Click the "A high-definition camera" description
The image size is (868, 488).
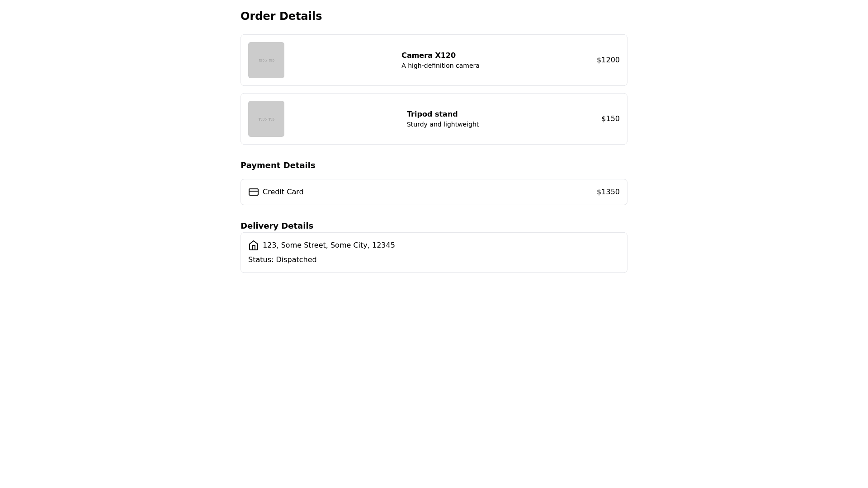[440, 66]
